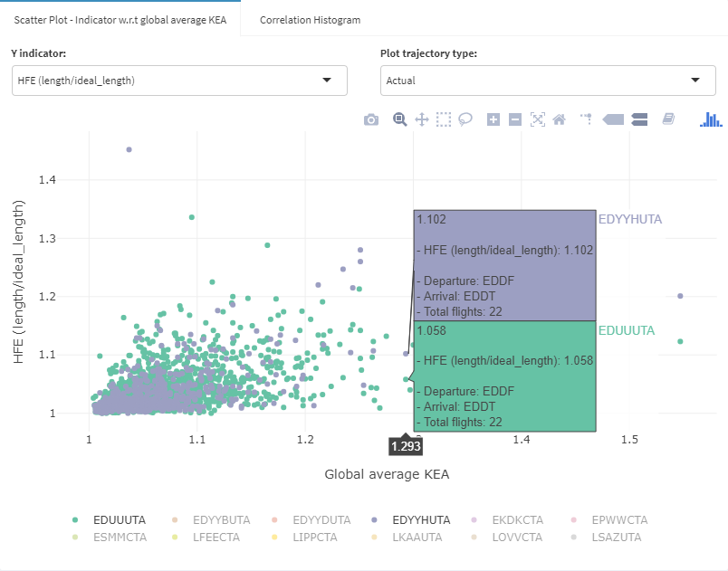Select the Zoom tool in modebar
728x571 pixels.
pyautogui.click(x=399, y=119)
